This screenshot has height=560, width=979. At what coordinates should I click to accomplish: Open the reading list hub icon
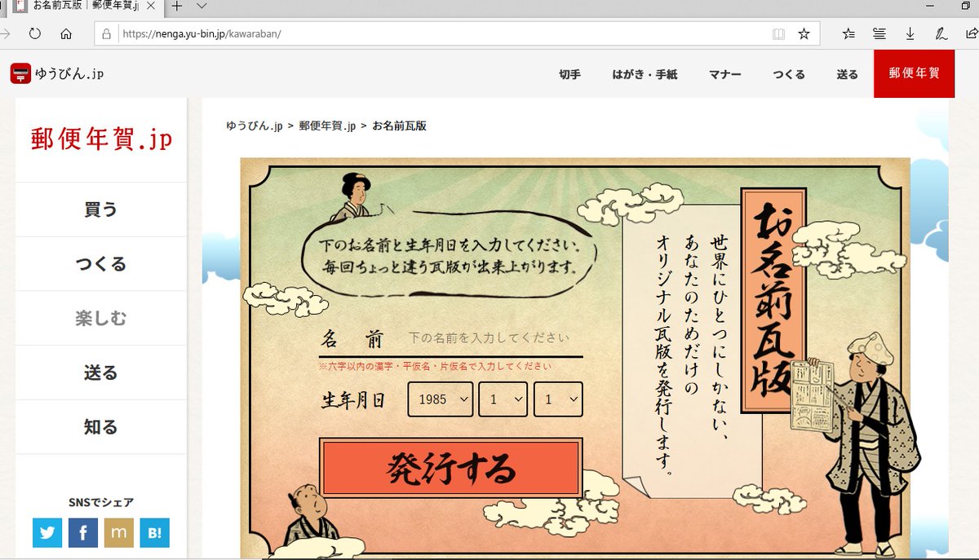point(879,34)
